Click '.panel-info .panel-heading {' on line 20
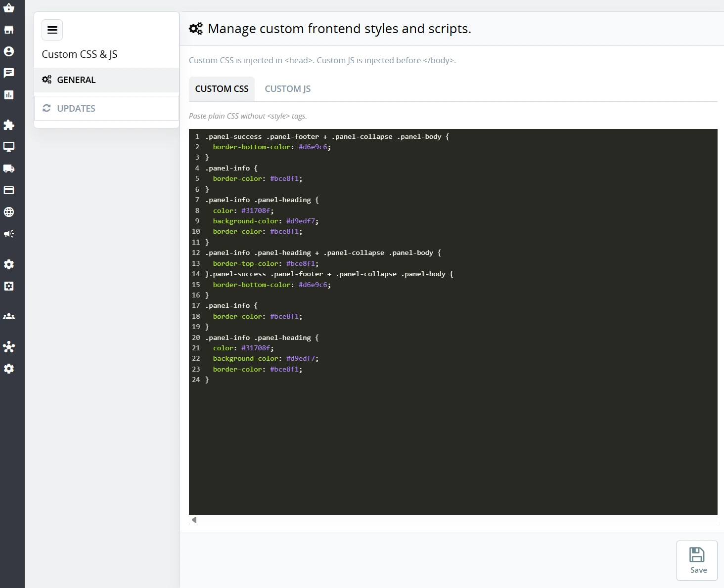This screenshot has width=724, height=588. pyautogui.click(x=262, y=337)
